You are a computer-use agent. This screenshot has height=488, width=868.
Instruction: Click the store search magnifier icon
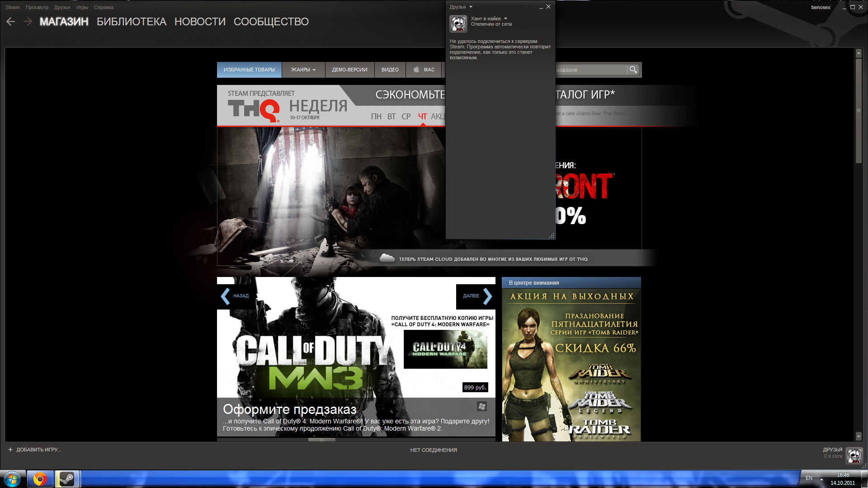coord(633,70)
